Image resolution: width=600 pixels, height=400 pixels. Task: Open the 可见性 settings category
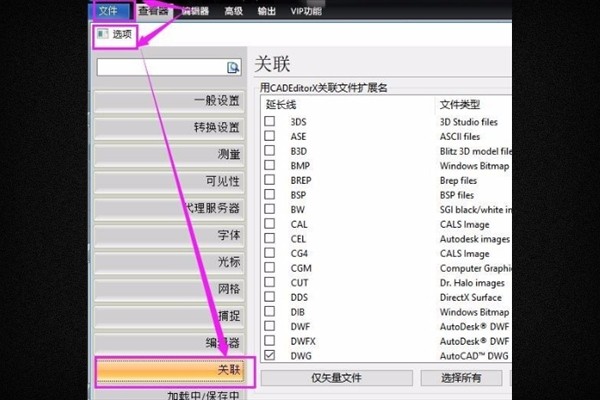coord(169,181)
